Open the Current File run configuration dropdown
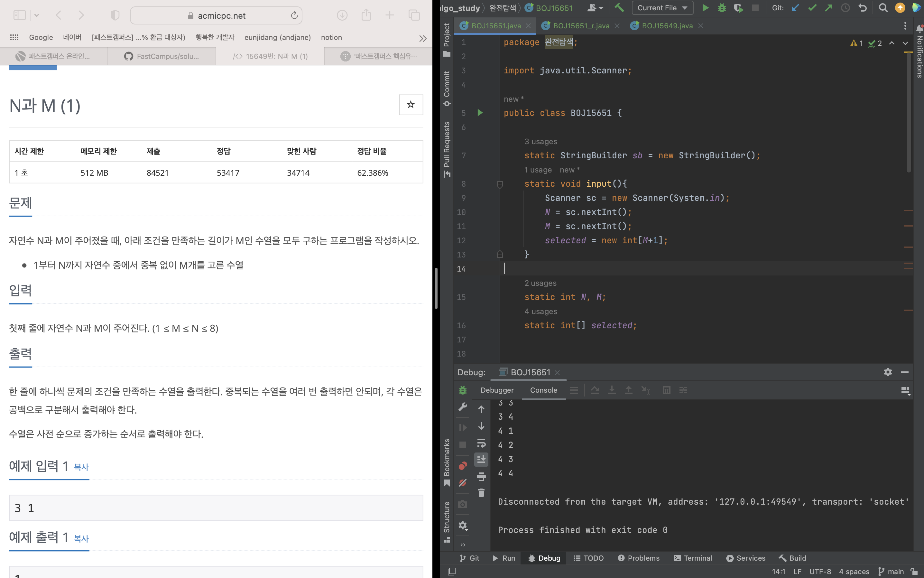Image resolution: width=924 pixels, height=578 pixels. 662,8
